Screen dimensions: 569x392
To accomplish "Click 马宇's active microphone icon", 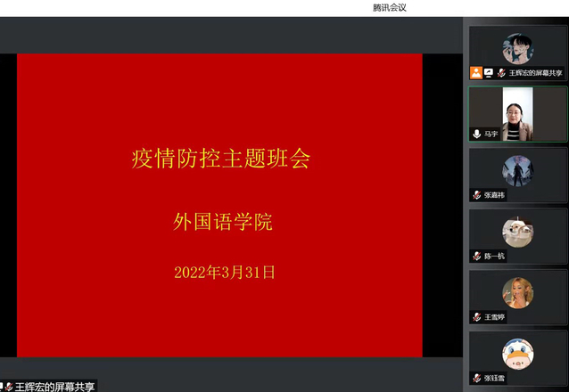I will pos(477,134).
